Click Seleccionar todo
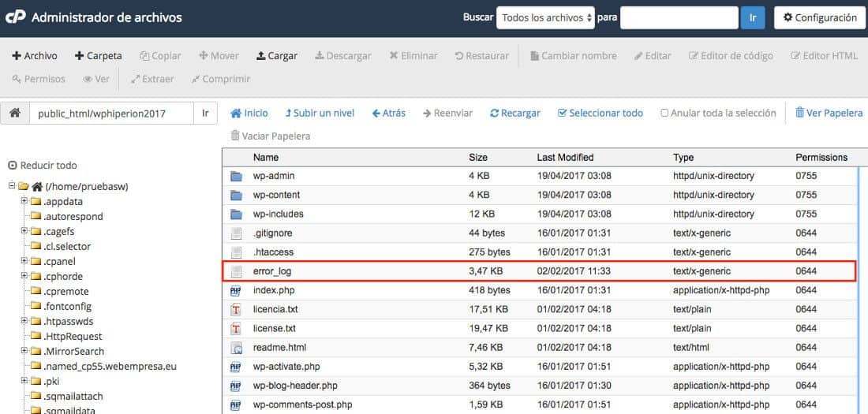The image size is (868, 414). pyautogui.click(x=600, y=113)
